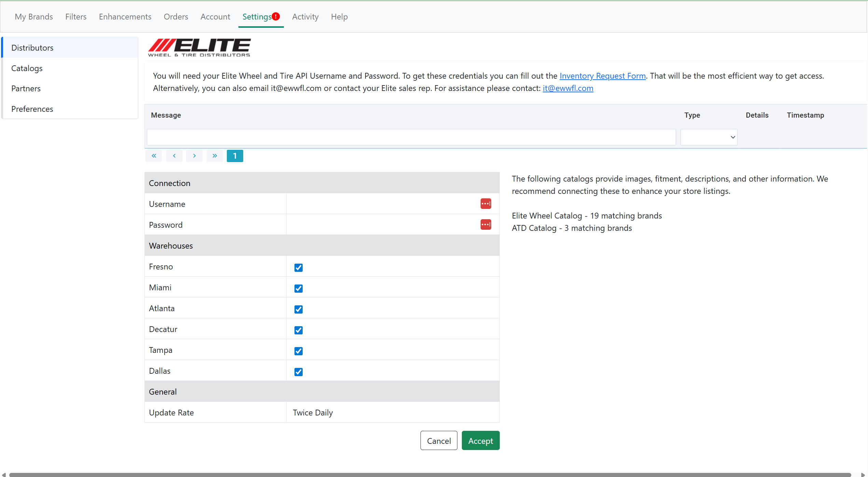Switch to the My Brands tab
The image size is (868, 477).
tap(33, 17)
